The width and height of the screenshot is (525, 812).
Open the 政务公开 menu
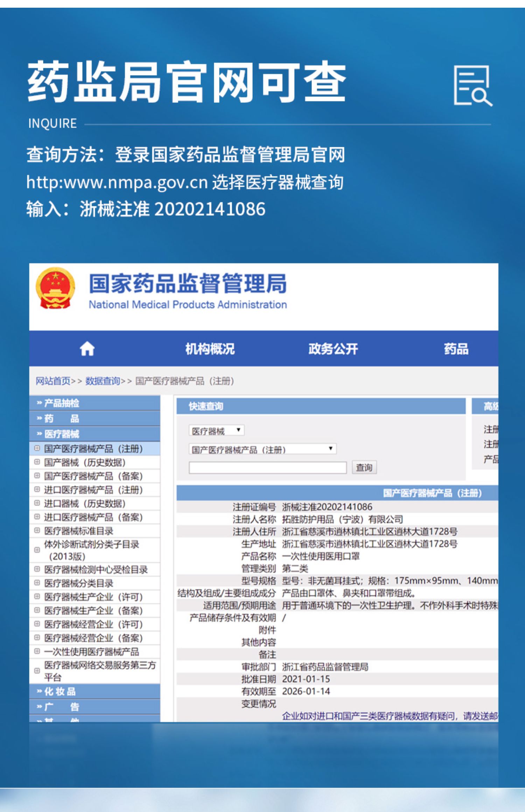[x=333, y=349]
